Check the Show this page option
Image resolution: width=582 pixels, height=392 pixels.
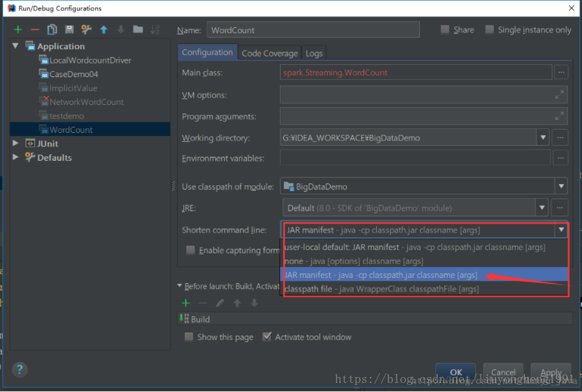pyautogui.click(x=189, y=337)
